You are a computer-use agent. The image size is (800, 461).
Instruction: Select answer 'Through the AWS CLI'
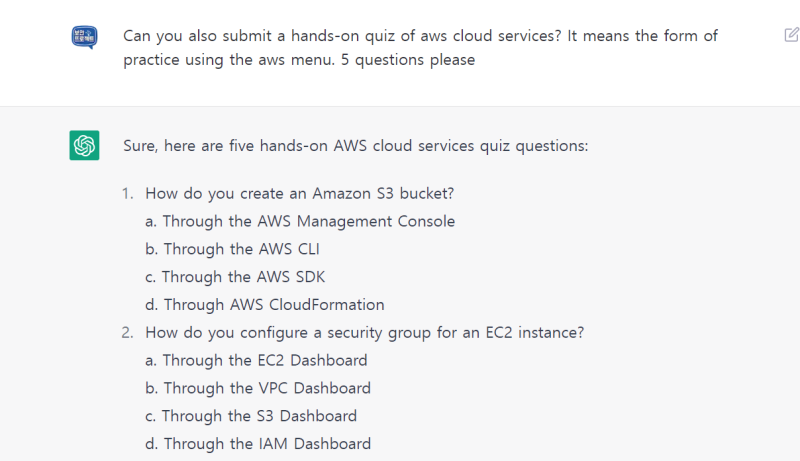pyautogui.click(x=241, y=249)
